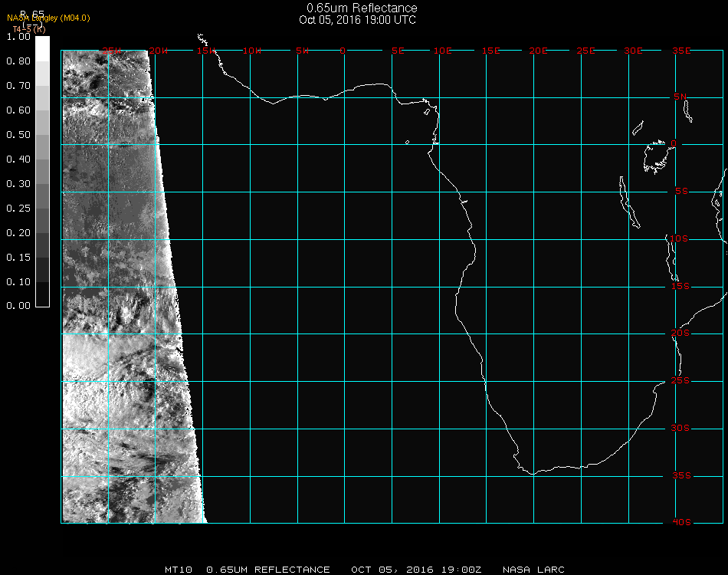Image resolution: width=728 pixels, height=575 pixels.
Task: Click the 0.00 colorbar scale value
Action: pos(18,306)
